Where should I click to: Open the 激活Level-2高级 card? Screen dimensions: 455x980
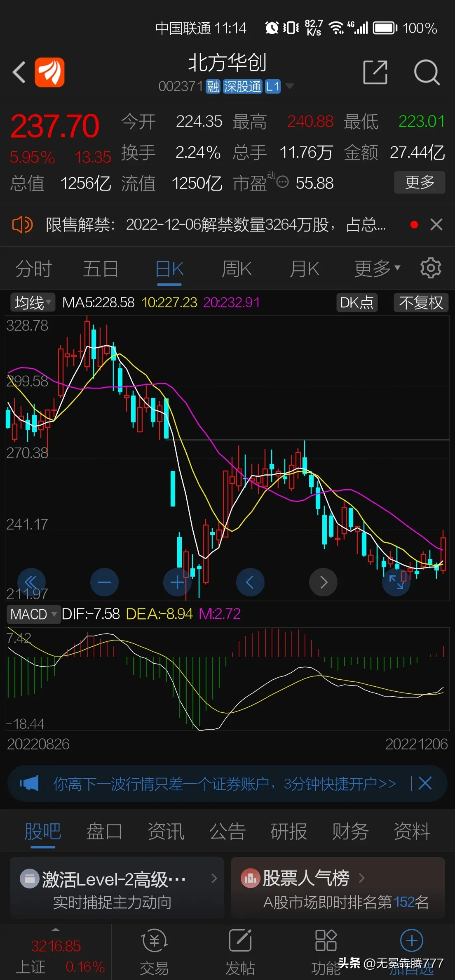(x=117, y=888)
